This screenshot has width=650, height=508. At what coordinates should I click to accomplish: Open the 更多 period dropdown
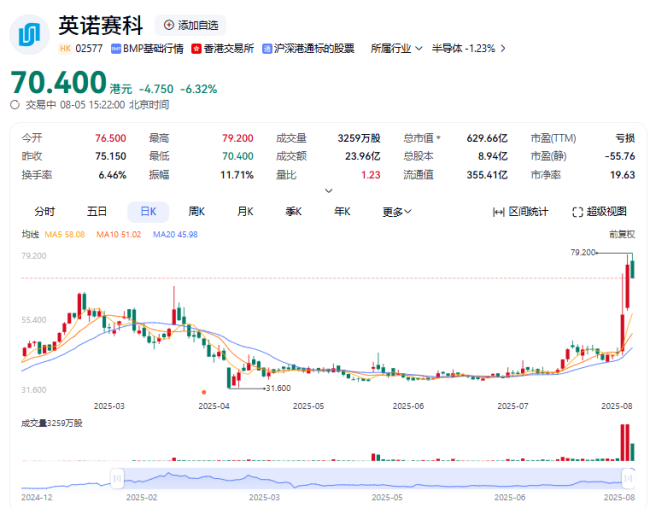click(396, 212)
